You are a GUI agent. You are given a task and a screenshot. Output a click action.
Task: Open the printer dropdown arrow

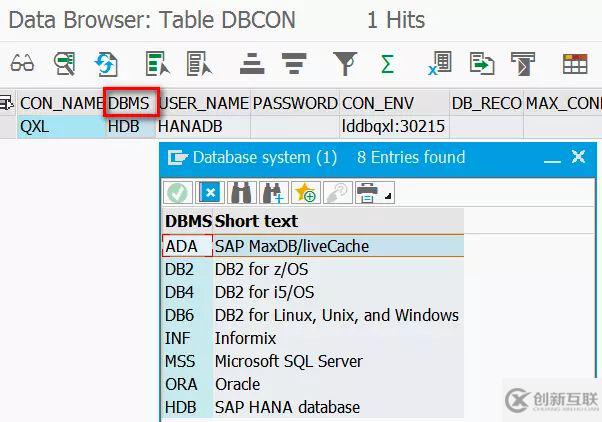coord(388,196)
